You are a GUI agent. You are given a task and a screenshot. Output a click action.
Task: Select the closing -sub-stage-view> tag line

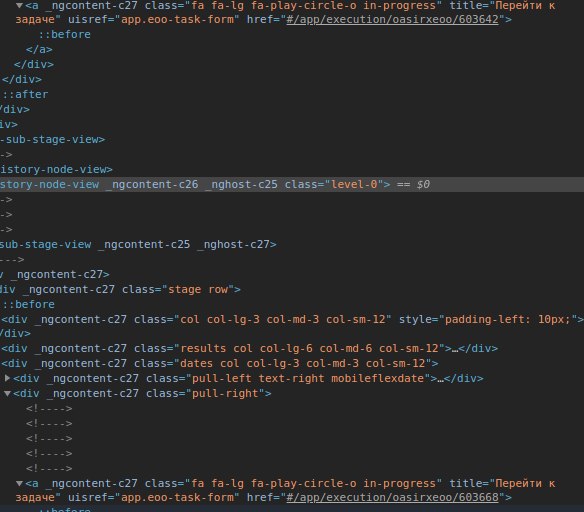[x=52, y=139]
